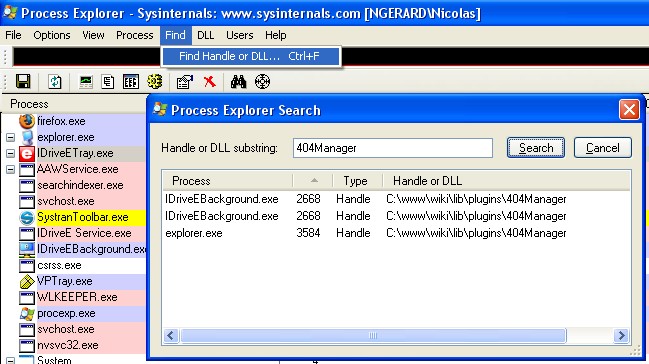
Task: Click the Save floppy disk toolbar icon
Action: [23, 81]
